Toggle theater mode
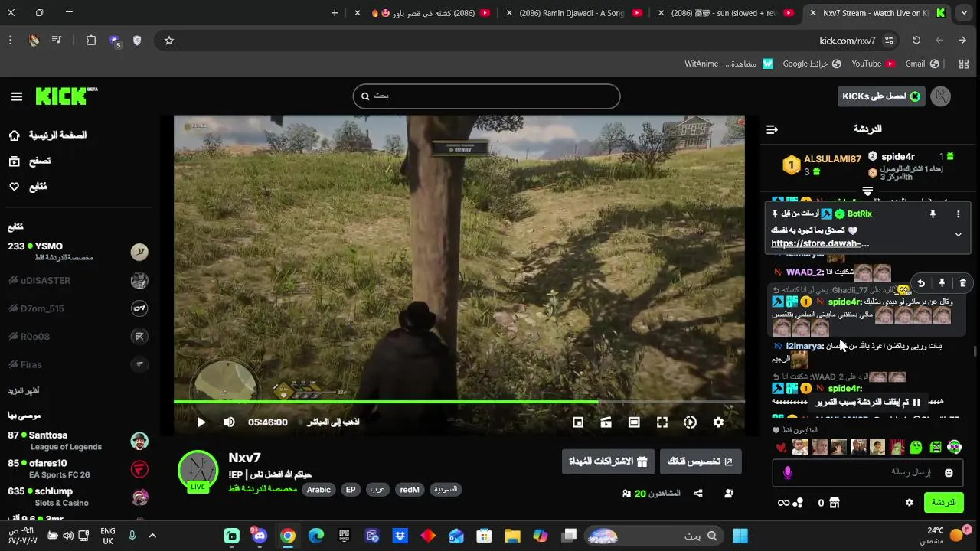Screen dimensions: 980x551 (634, 422)
